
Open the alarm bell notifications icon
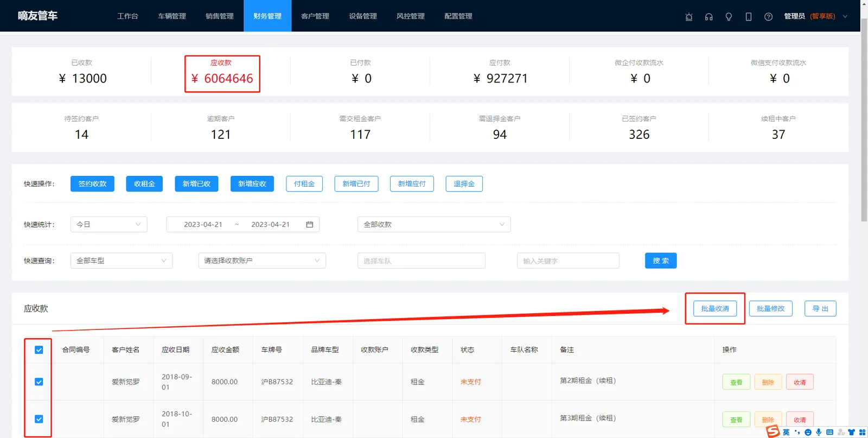689,16
